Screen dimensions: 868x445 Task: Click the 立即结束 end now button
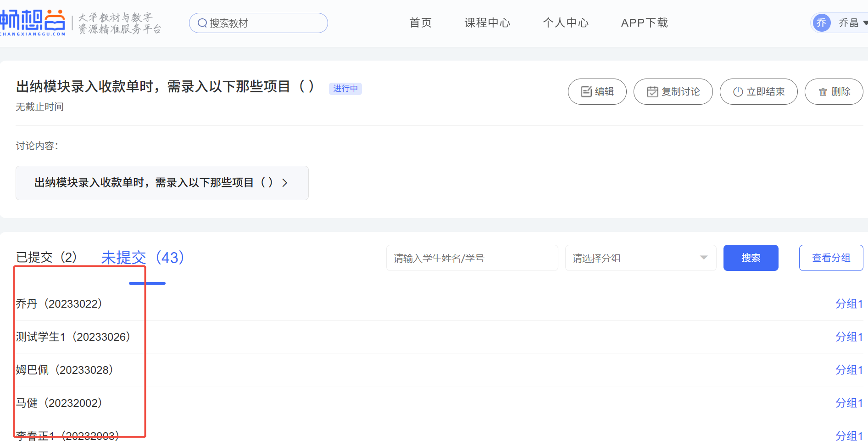tap(758, 92)
